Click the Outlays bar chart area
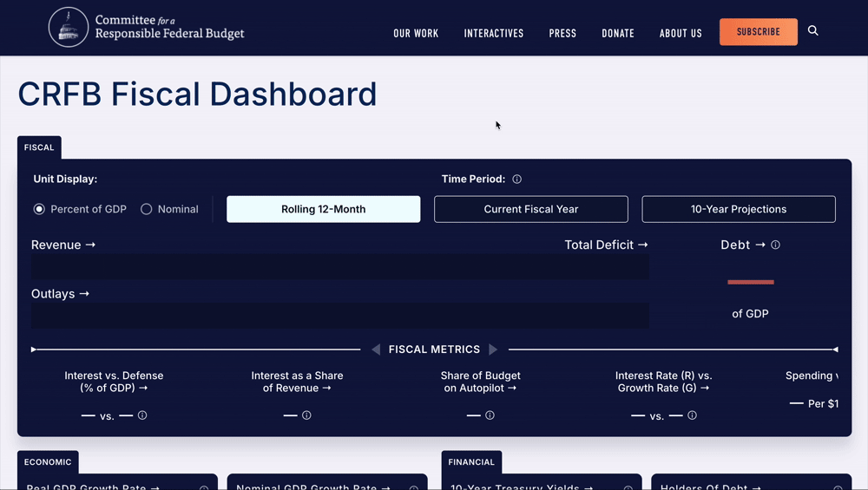 340,316
